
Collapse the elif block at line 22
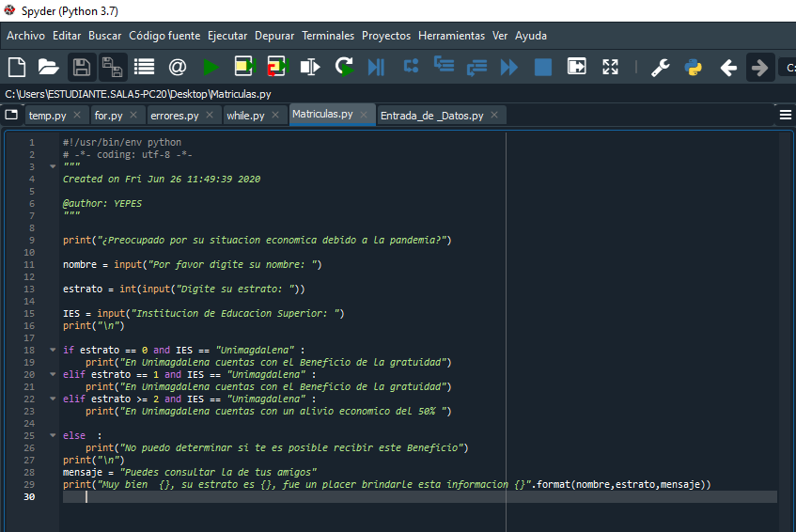click(53, 399)
